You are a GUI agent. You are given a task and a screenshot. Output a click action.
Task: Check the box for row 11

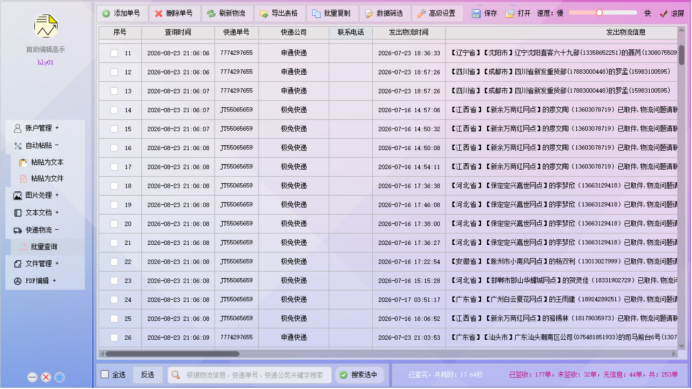tap(114, 53)
